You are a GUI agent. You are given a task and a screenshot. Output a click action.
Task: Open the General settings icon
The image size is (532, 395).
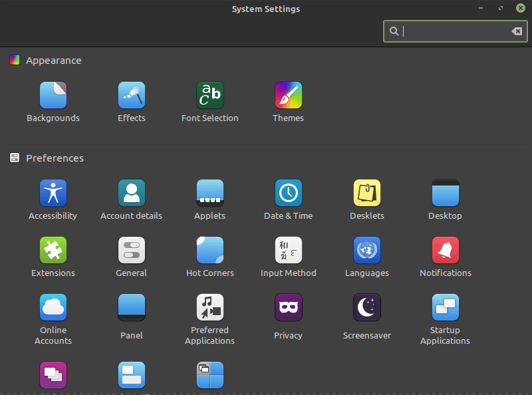click(x=132, y=251)
